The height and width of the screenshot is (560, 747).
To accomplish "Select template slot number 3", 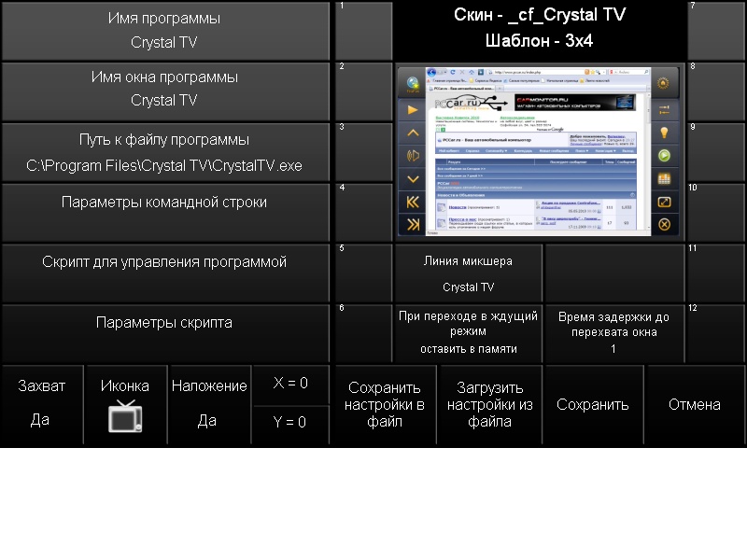I will 363,152.
